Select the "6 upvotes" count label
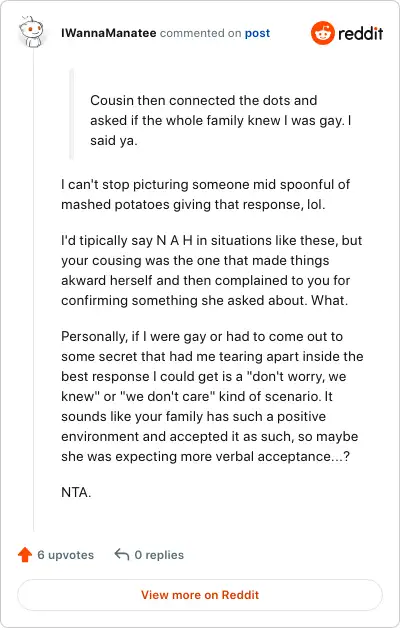 (66, 555)
